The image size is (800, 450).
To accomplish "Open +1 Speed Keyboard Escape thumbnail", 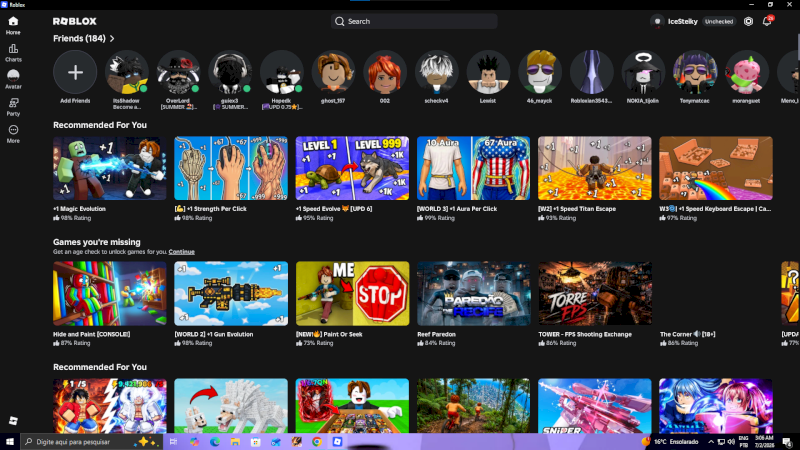I will pos(716,168).
